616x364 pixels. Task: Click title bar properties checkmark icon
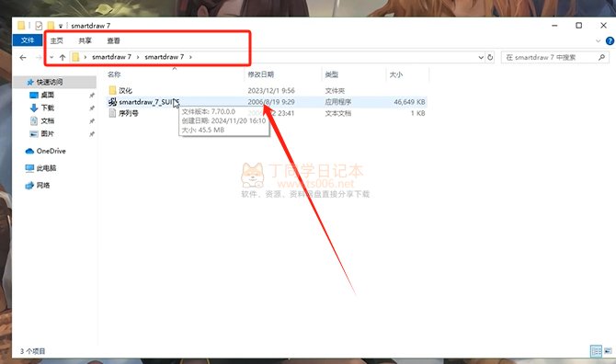(39, 26)
